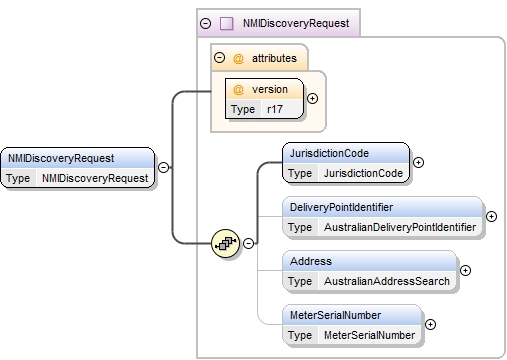Viewport: 507px width, 360px height.
Task: Click the JurisdictionCode type value
Action: coord(363,173)
